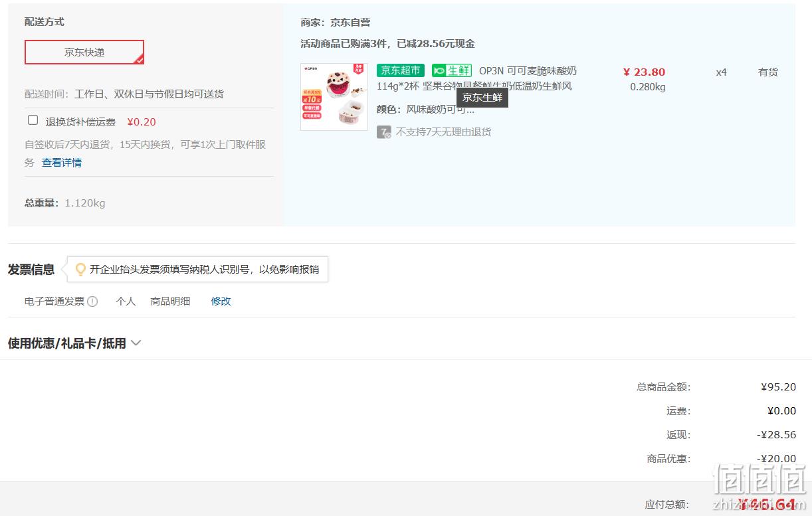This screenshot has height=516, width=812.
Task: Click 修改 to edit invoice info
Action: click(221, 301)
